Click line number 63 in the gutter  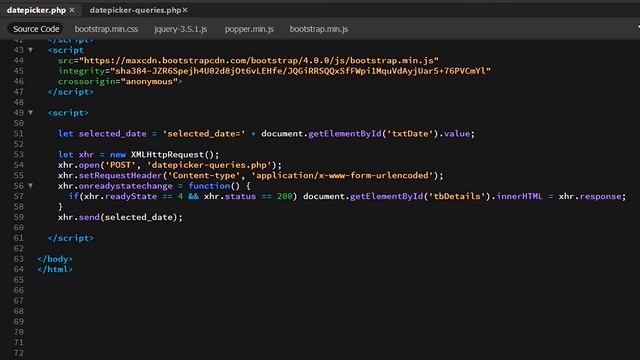(18, 259)
